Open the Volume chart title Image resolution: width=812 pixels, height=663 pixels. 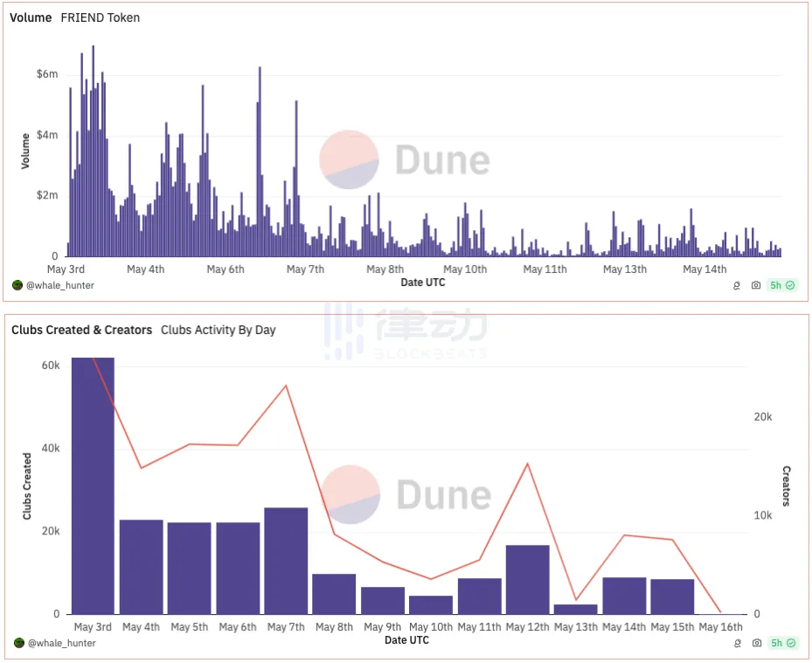tap(31, 17)
